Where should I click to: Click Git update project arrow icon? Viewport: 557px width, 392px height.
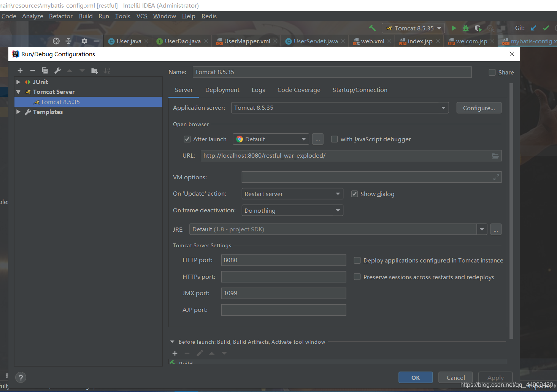[534, 28]
